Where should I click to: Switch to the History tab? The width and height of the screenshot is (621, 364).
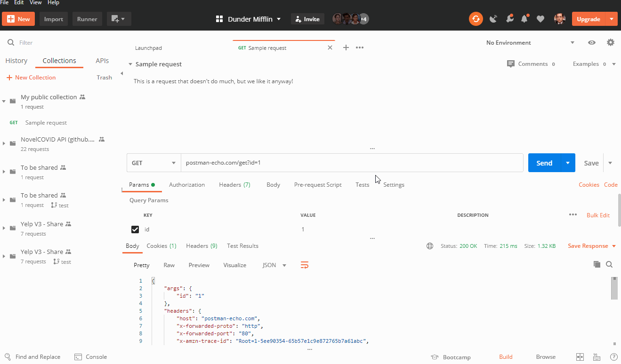tap(16, 61)
